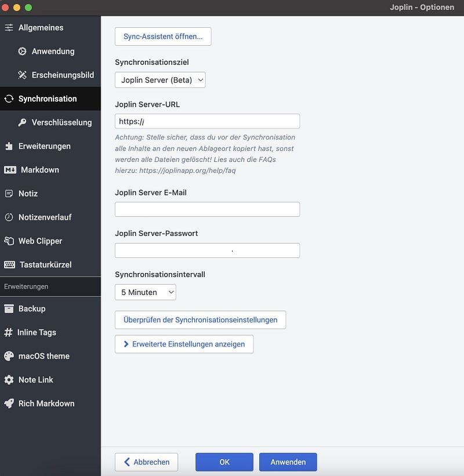Screen dimensions: 464x476
Task: Click the Abbrechen button
Action: coord(146,462)
